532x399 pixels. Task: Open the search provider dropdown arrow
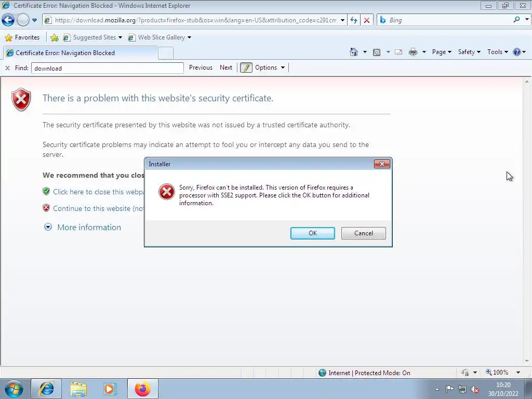pos(527,20)
